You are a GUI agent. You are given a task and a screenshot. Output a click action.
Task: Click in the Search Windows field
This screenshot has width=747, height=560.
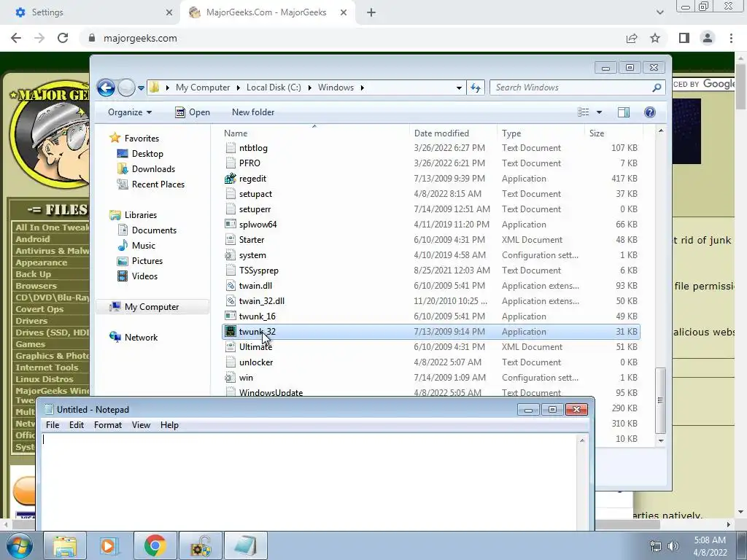coord(572,87)
